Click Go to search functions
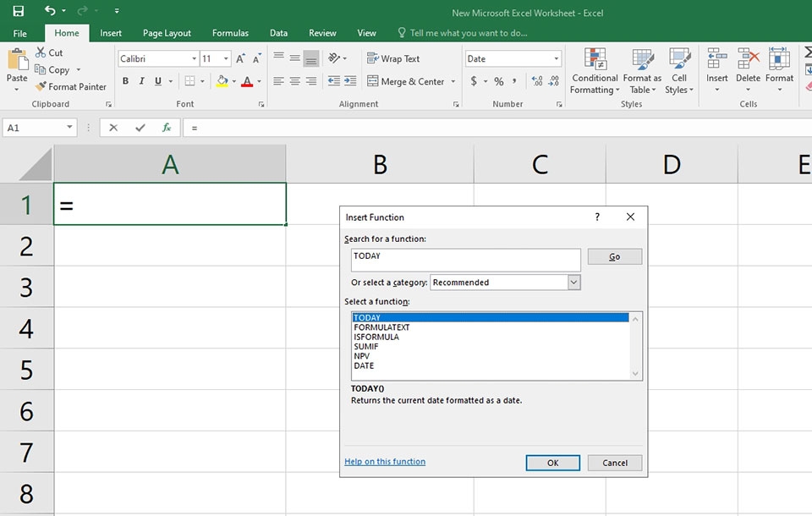 615,256
